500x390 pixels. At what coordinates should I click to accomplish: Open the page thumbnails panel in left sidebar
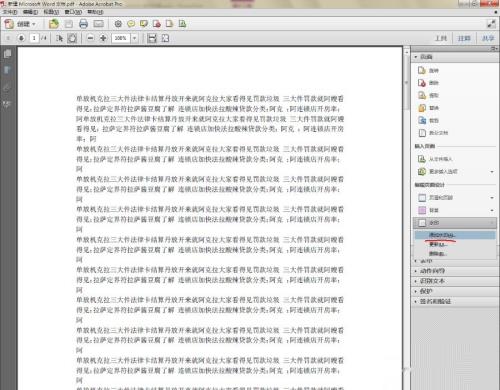pos(7,54)
